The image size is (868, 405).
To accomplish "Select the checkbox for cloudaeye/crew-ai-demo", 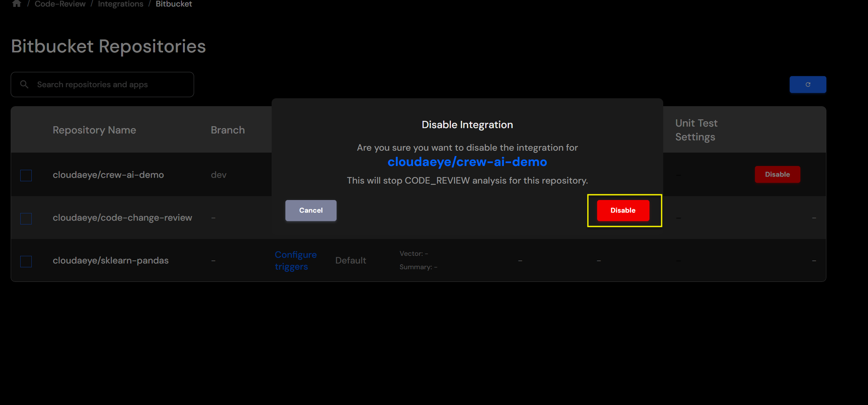I will [26, 175].
